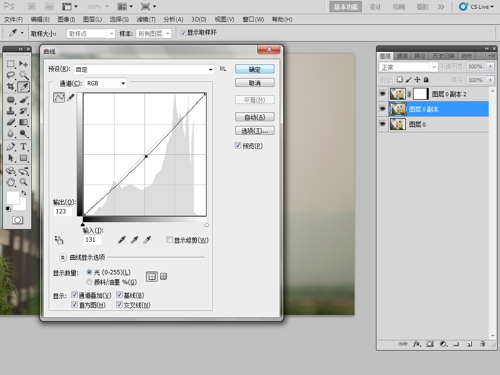Select the Hand tool
The height and width of the screenshot is (375, 500).
pos(11,182)
